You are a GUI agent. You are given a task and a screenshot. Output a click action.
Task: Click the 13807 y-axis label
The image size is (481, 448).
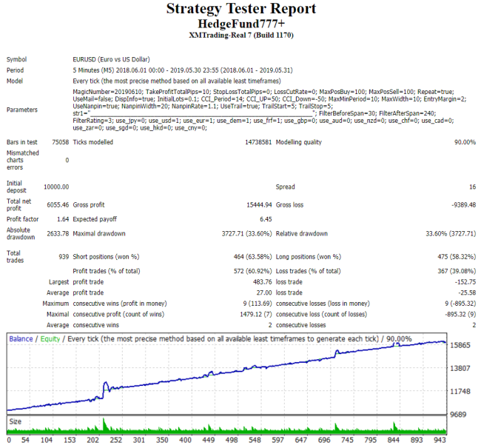460,368
